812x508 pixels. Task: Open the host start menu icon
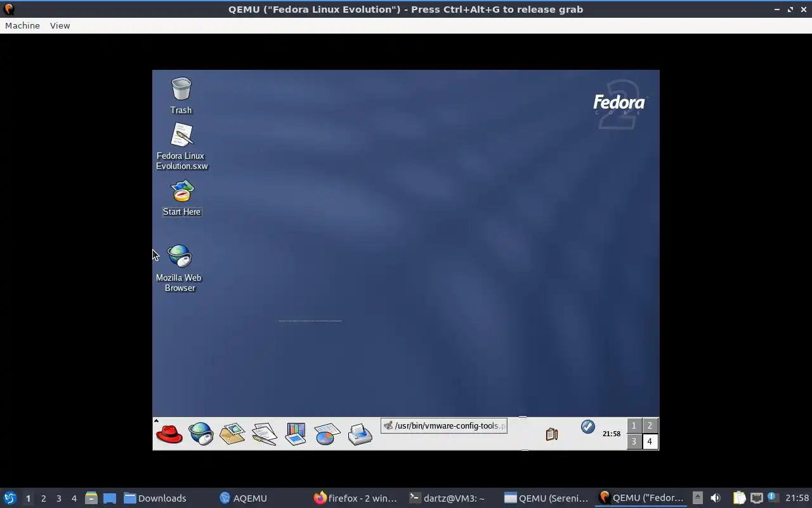pyautogui.click(x=10, y=498)
